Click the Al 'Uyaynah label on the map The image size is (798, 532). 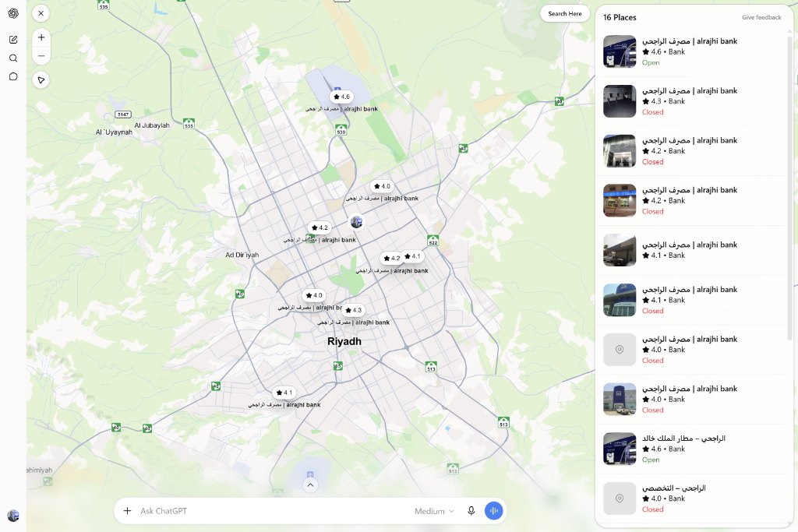click(114, 132)
